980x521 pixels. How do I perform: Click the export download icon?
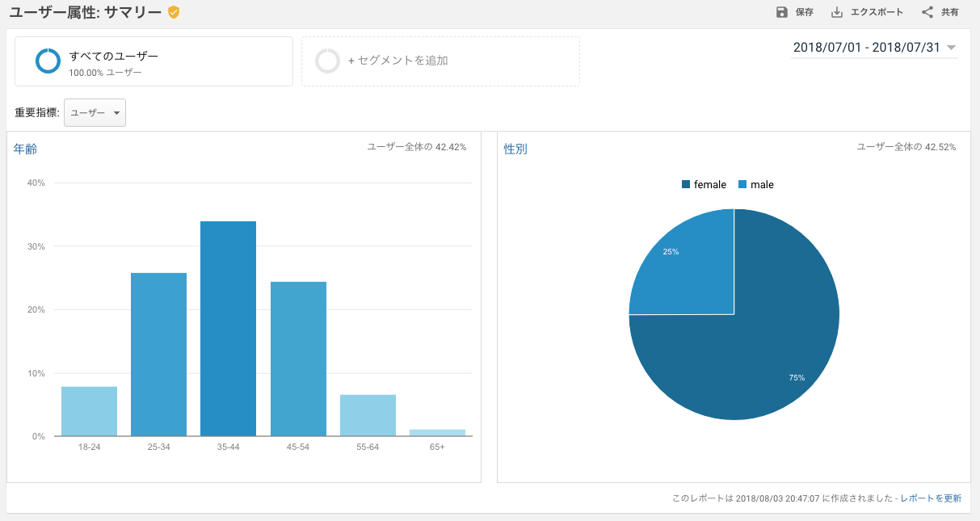[x=837, y=12]
